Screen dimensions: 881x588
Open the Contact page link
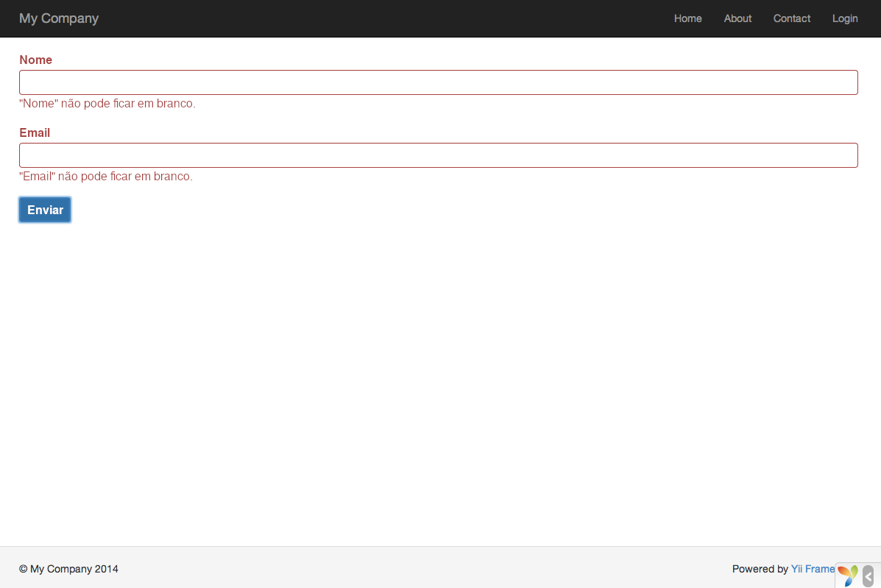[792, 18]
